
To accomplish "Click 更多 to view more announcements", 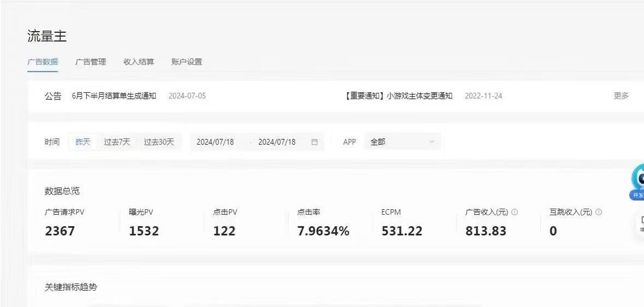I will point(622,96).
